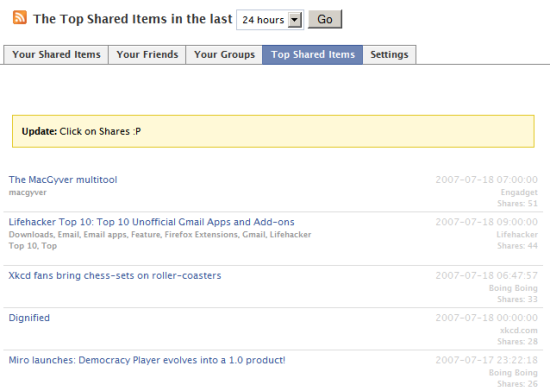Click Shares: 28 for Dignified item
The width and height of the screenshot is (550, 391).
(x=517, y=342)
